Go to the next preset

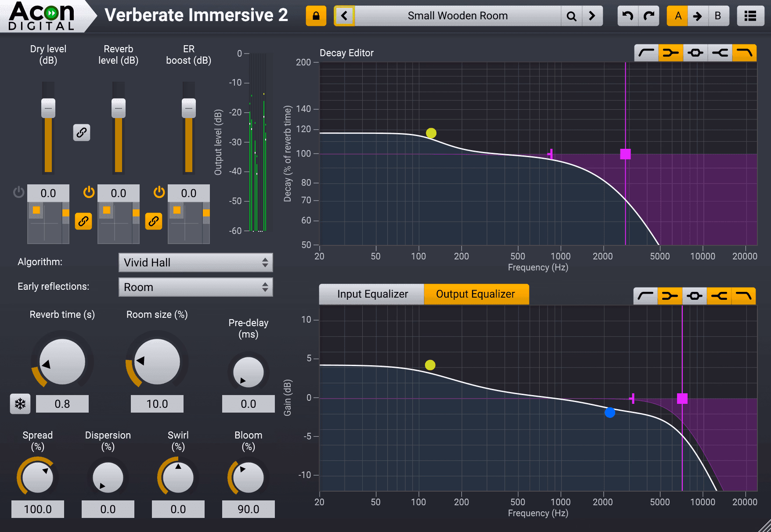(592, 16)
